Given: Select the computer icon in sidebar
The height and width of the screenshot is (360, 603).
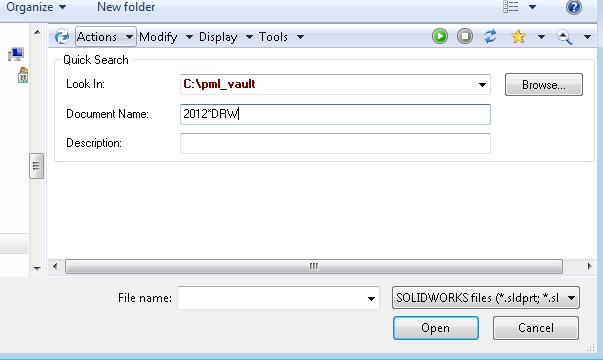Looking at the screenshot, I should tap(16, 54).
